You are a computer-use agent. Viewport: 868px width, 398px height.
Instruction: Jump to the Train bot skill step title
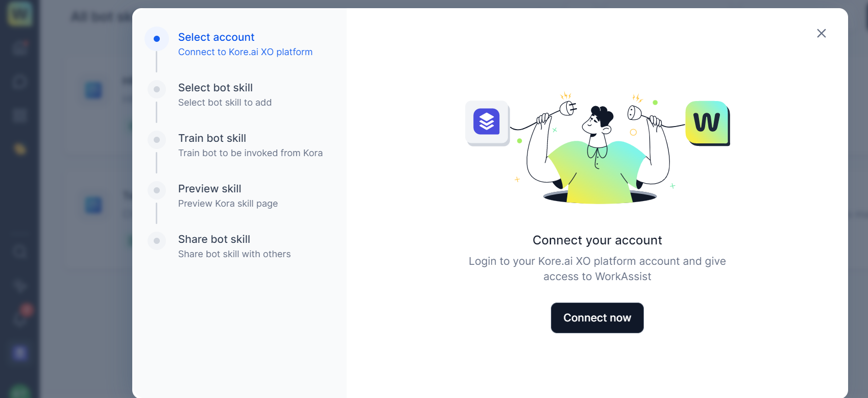tap(212, 138)
